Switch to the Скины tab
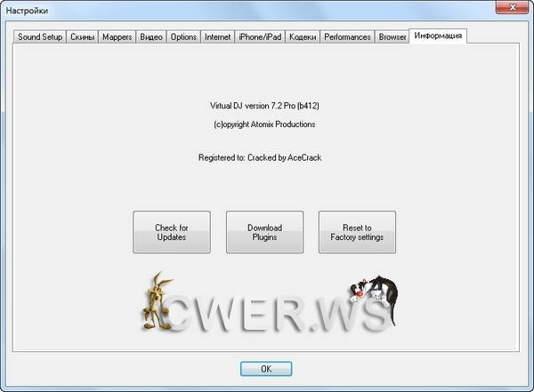The height and width of the screenshot is (392, 534). click(x=83, y=37)
